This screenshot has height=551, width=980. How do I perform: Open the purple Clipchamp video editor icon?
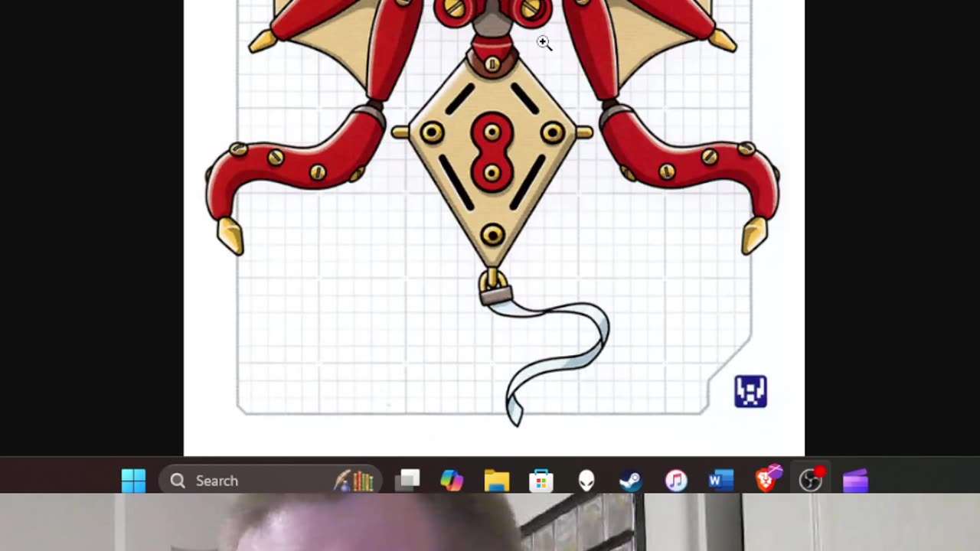[855, 481]
